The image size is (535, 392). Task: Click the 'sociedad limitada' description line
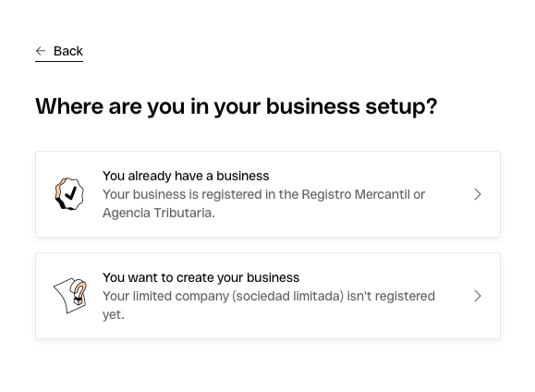click(x=269, y=296)
